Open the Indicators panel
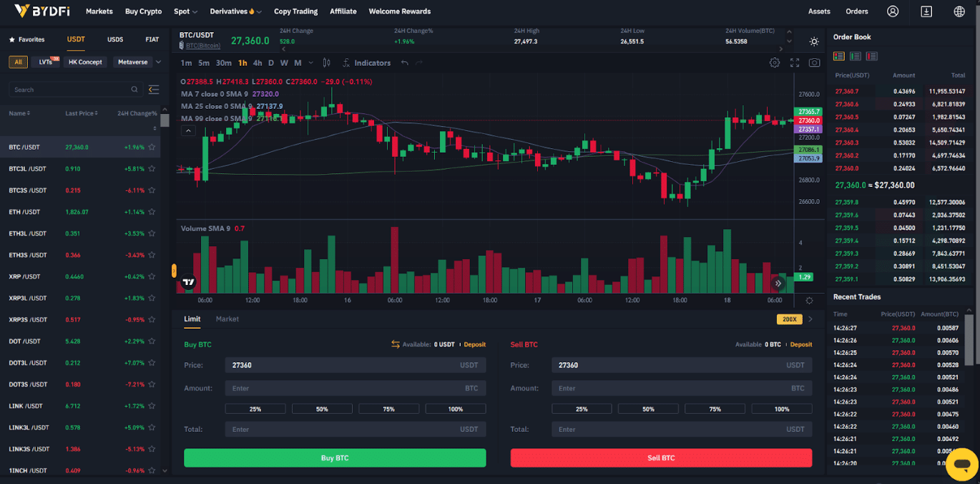This screenshot has width=980, height=484. 366,63
